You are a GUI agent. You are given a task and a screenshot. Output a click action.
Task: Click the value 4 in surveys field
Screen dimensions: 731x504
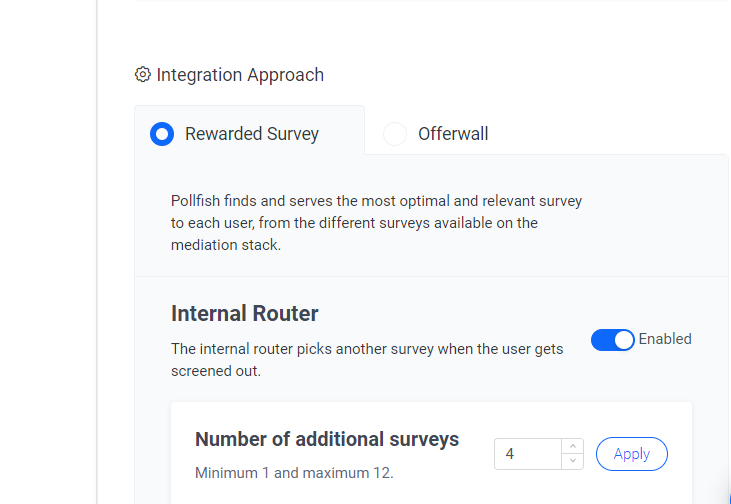click(510, 454)
